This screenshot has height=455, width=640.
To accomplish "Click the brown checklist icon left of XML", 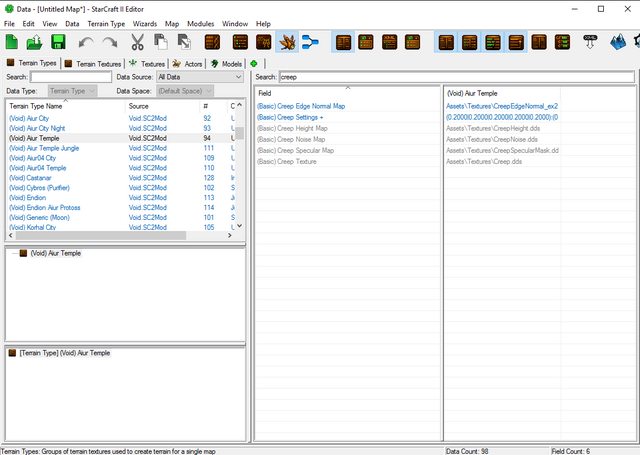I will [562, 42].
